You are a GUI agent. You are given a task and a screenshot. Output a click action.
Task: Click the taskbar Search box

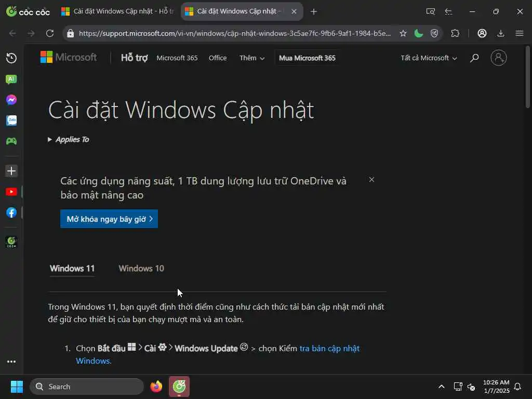(87, 387)
